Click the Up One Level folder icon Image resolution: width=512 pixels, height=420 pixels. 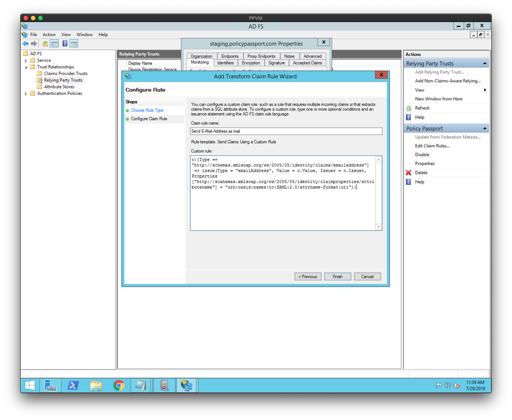(x=45, y=44)
